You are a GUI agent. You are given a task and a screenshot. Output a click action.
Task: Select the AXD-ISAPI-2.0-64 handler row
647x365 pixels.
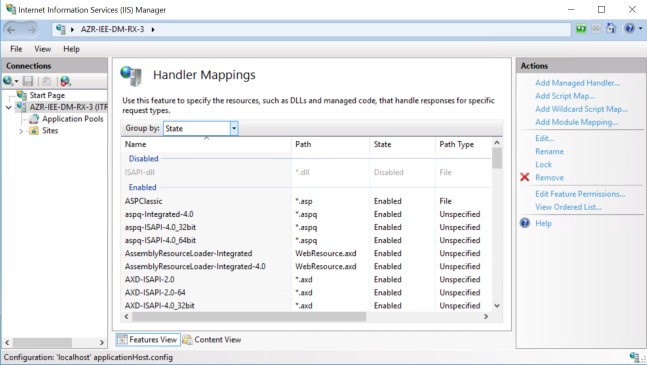point(306,293)
